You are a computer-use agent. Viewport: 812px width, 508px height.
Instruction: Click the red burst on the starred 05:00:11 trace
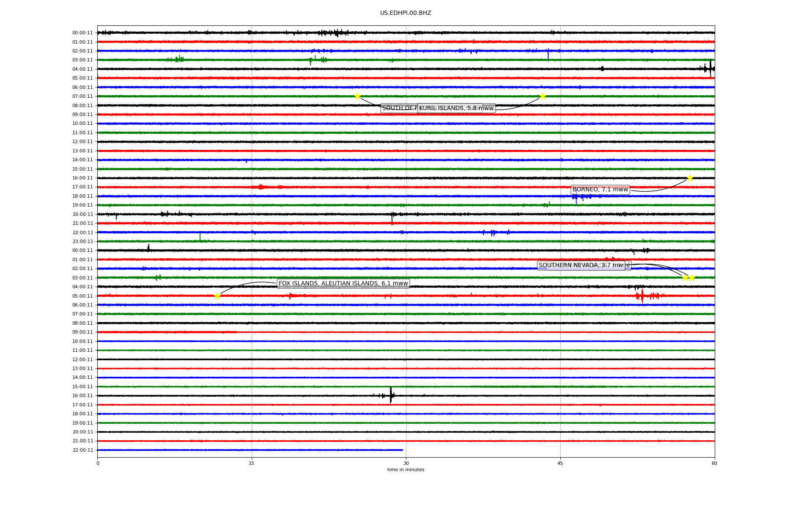pos(642,295)
